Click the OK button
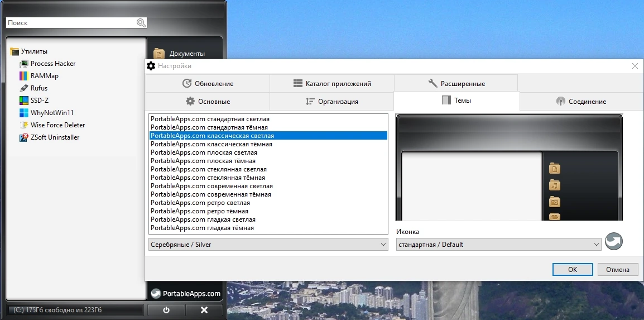Viewport: 644px width, 320px height. [573, 270]
